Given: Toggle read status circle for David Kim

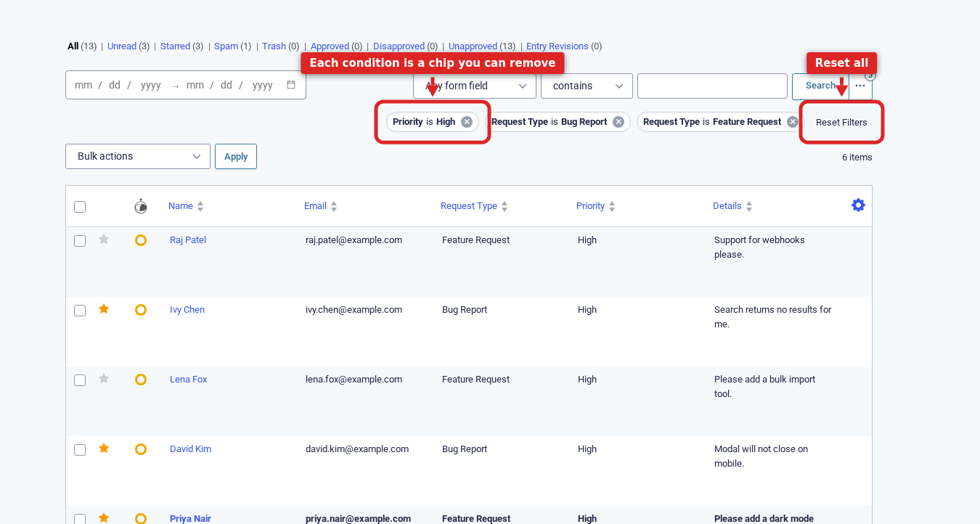Looking at the screenshot, I should pyautogui.click(x=141, y=449).
